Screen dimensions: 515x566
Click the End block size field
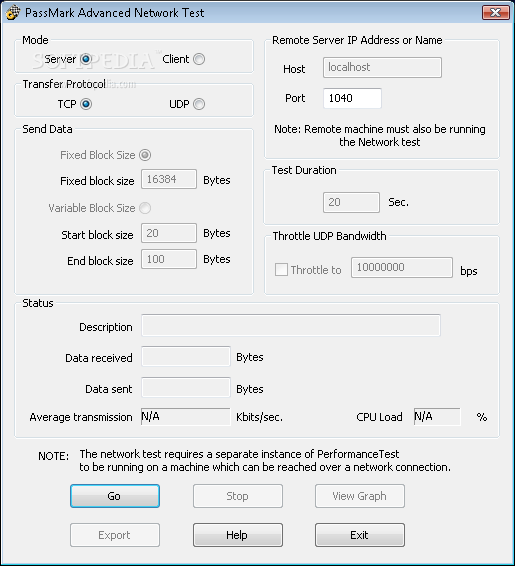(169, 259)
